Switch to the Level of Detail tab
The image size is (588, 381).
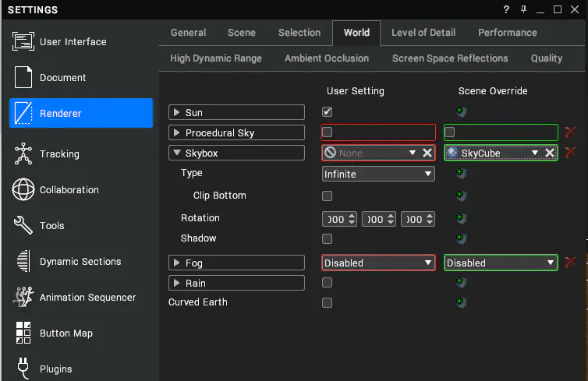(423, 33)
